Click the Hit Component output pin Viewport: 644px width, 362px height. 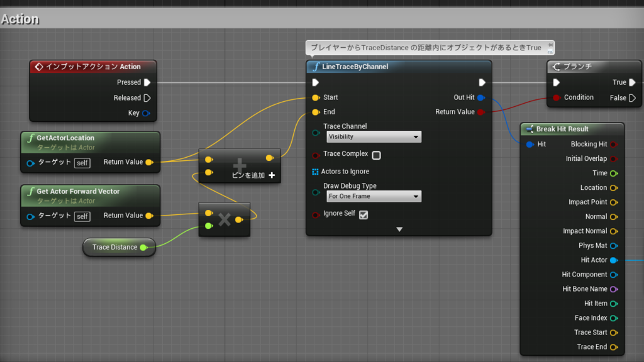click(614, 275)
